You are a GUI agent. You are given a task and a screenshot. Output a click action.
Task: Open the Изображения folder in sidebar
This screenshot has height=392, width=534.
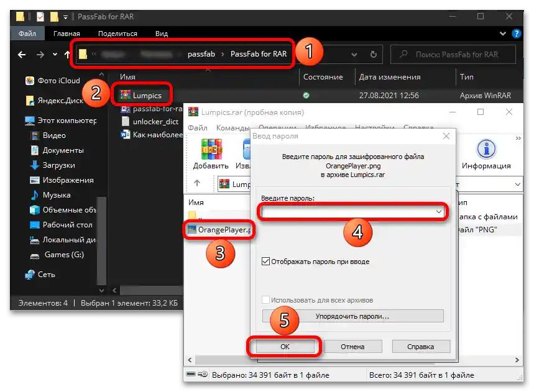[x=62, y=180]
